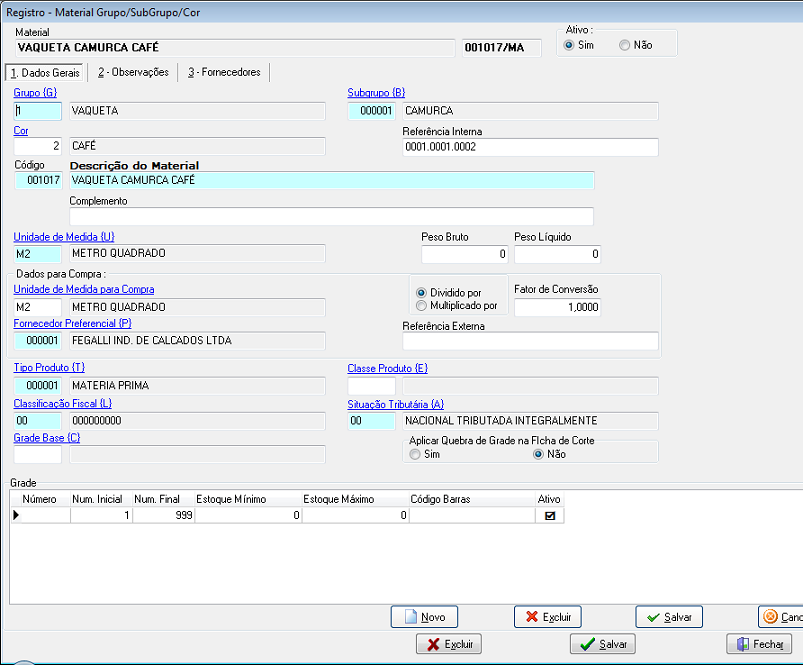Viewport: 803px width, 665px height.
Task: Click Fornecedor Preferencial code field 000001
Action: pos(38,341)
